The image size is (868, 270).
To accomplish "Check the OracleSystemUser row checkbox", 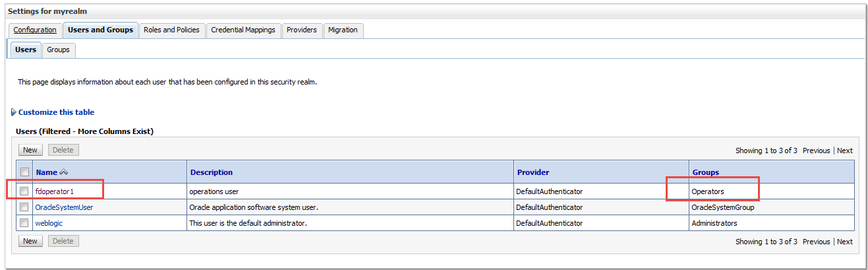I will pos(24,207).
